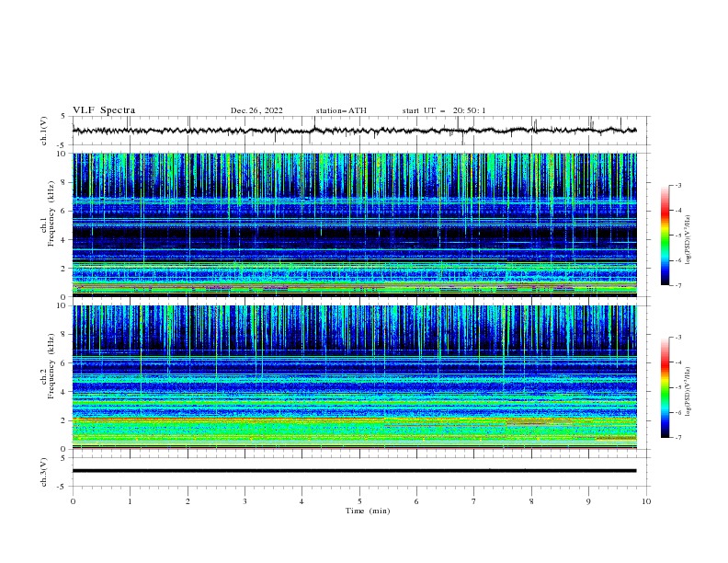
Task: Click the ch.1 "log(PSD)(V²/Hz)" colorbar label
Action: [x=688, y=240]
